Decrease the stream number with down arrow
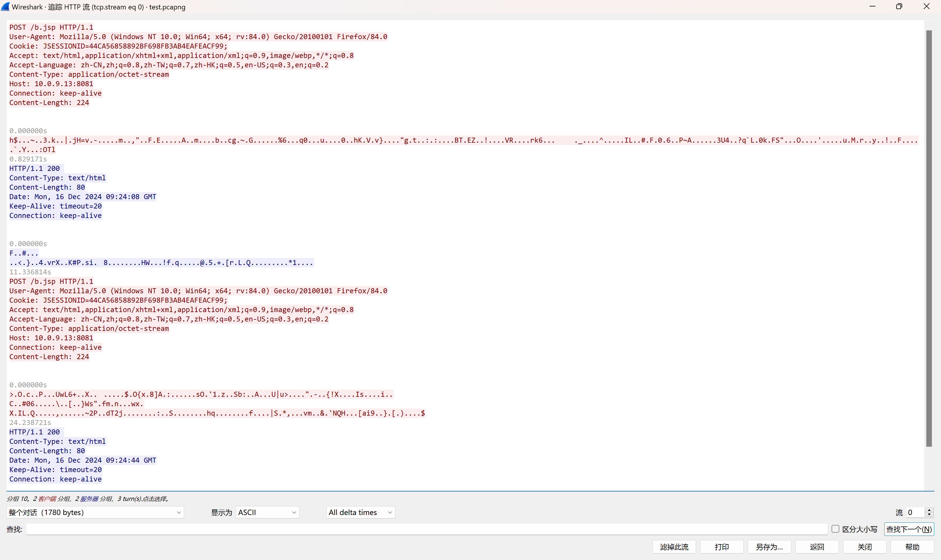This screenshot has height=560, width=941. 929,515
